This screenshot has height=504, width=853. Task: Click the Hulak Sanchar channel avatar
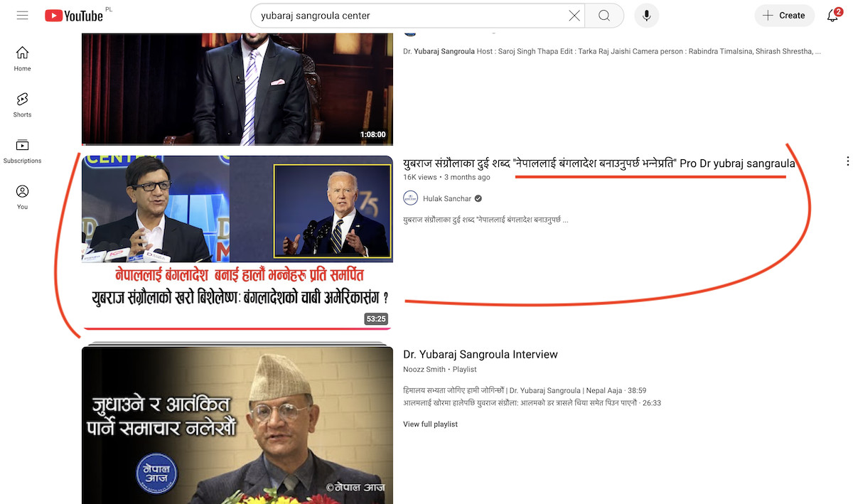click(x=410, y=198)
